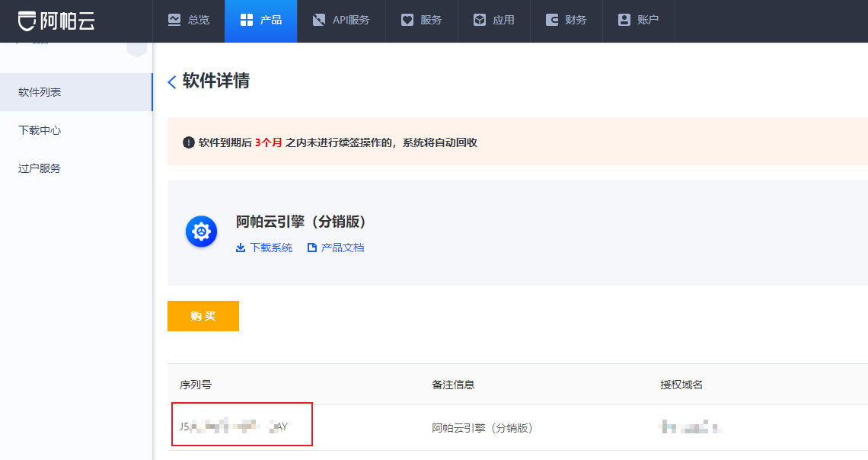The image size is (868, 460).
Task: Open the 应用 tab
Action: (494, 21)
